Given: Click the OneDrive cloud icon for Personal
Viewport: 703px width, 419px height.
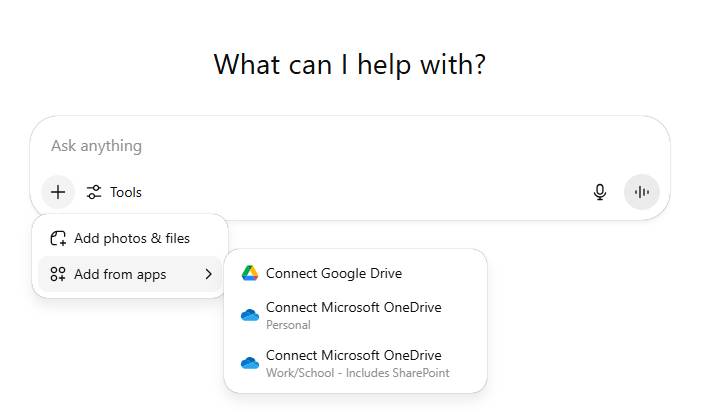Looking at the screenshot, I should pos(250,315).
